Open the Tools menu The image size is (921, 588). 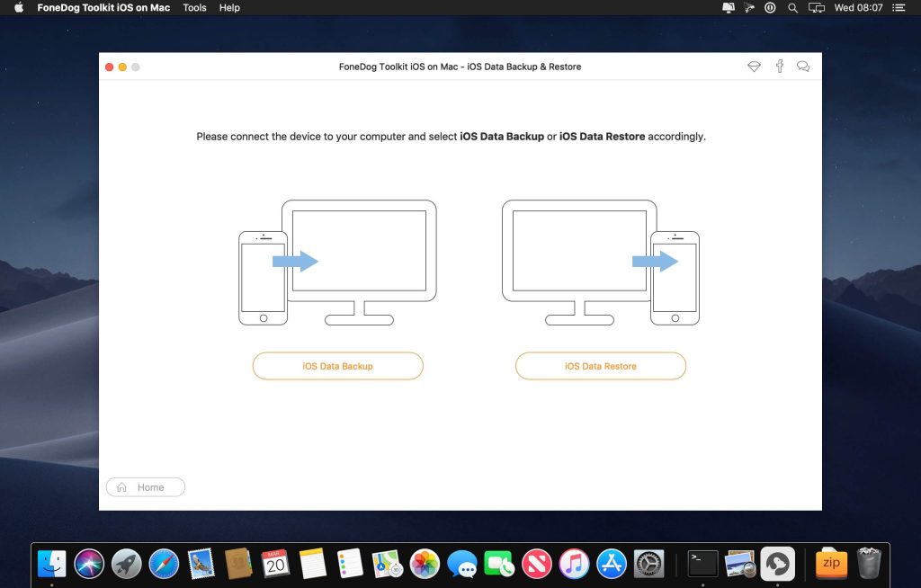pos(194,7)
